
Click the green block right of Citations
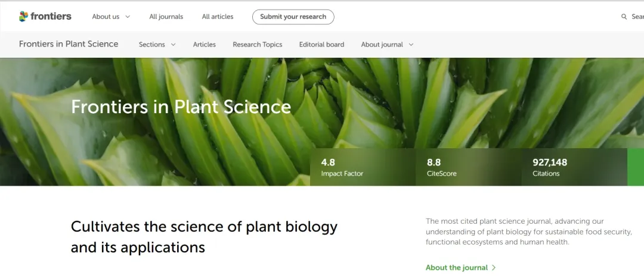[x=636, y=167]
